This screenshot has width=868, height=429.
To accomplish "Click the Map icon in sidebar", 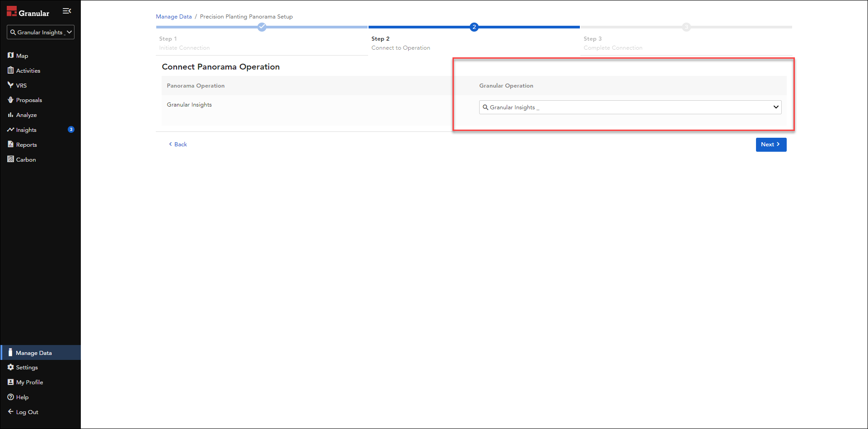I will point(10,56).
